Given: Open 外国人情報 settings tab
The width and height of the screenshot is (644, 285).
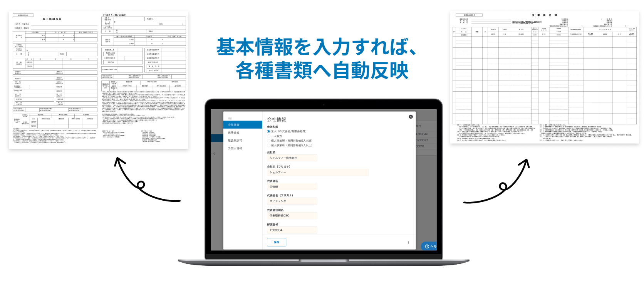Looking at the screenshot, I should click(243, 148).
